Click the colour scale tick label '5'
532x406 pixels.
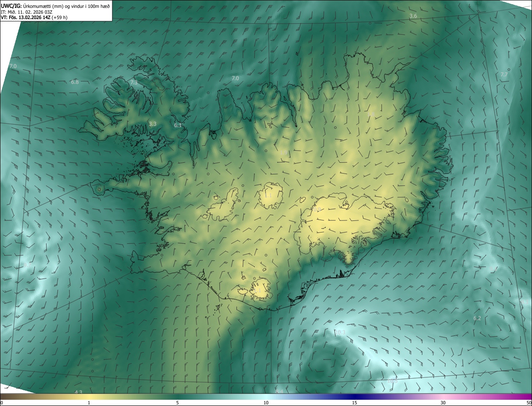click(177, 403)
